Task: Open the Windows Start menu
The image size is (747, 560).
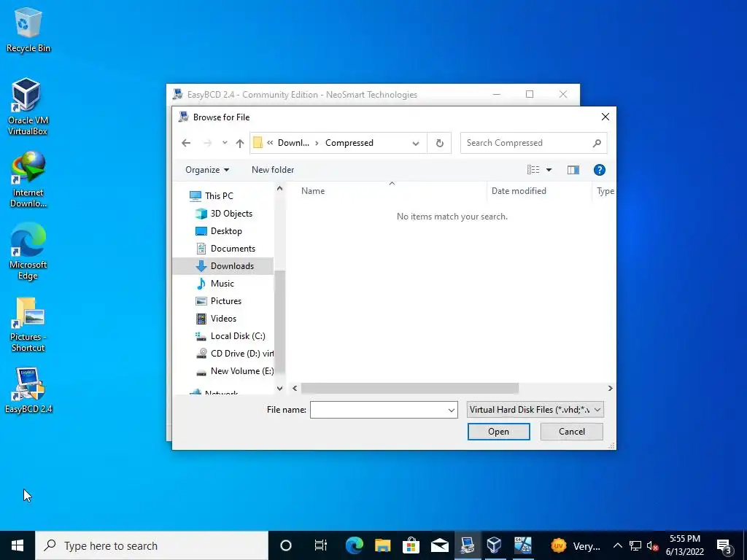Action: point(18,545)
